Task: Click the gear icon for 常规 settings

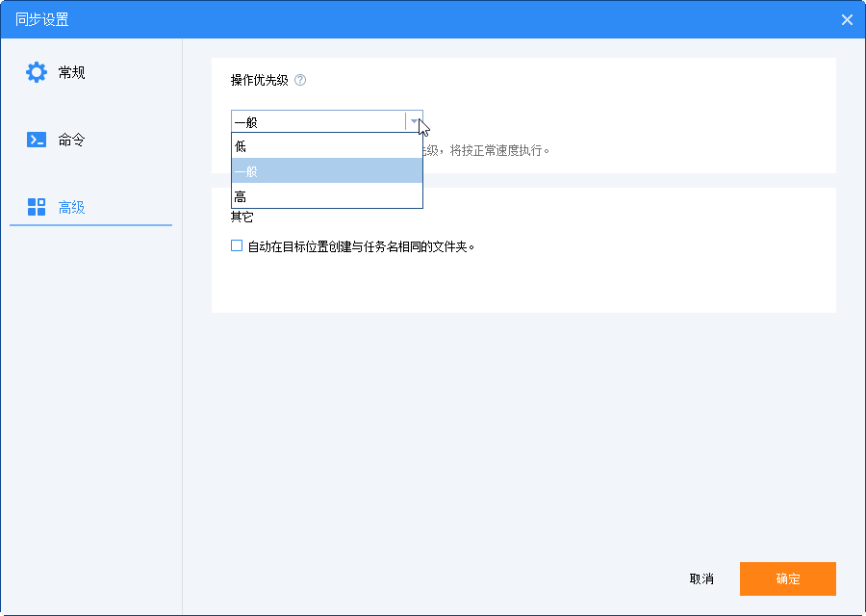Action: tap(37, 72)
